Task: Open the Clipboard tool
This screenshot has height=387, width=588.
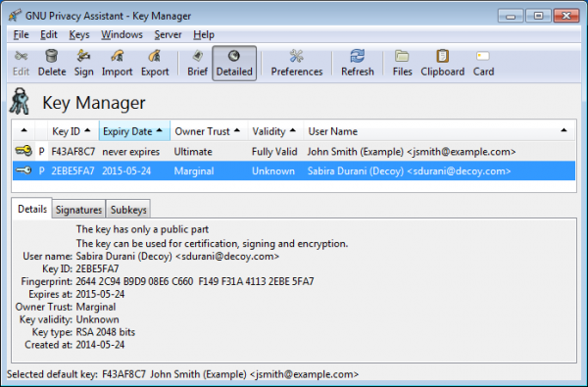Action: click(x=443, y=63)
